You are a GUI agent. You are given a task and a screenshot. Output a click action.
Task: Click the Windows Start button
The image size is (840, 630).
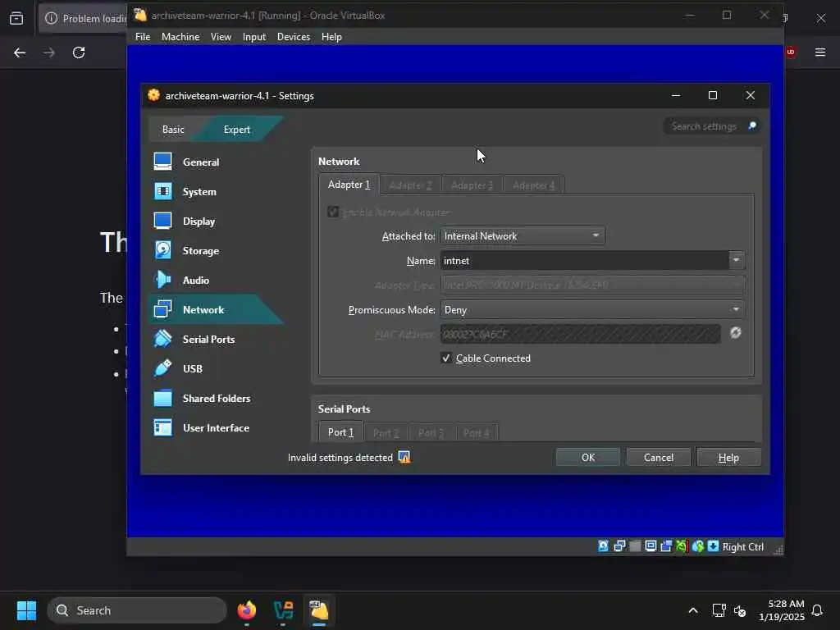(27, 610)
